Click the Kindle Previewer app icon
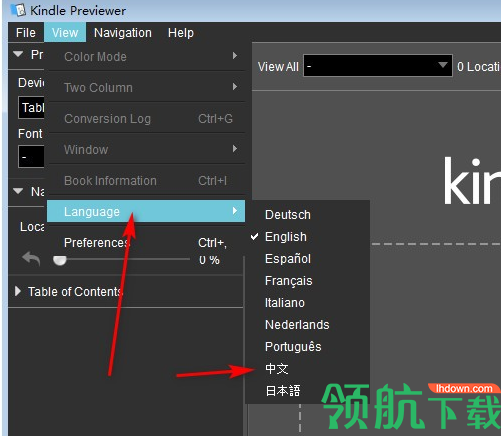 pos(18,10)
